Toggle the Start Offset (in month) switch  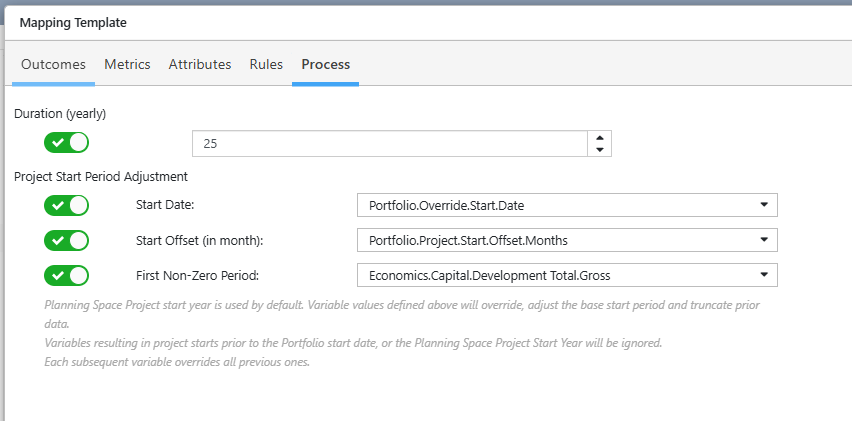(x=66, y=240)
